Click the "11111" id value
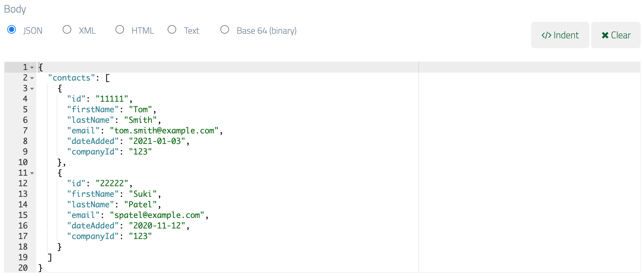The height and width of the screenshot is (276, 644). (112, 99)
